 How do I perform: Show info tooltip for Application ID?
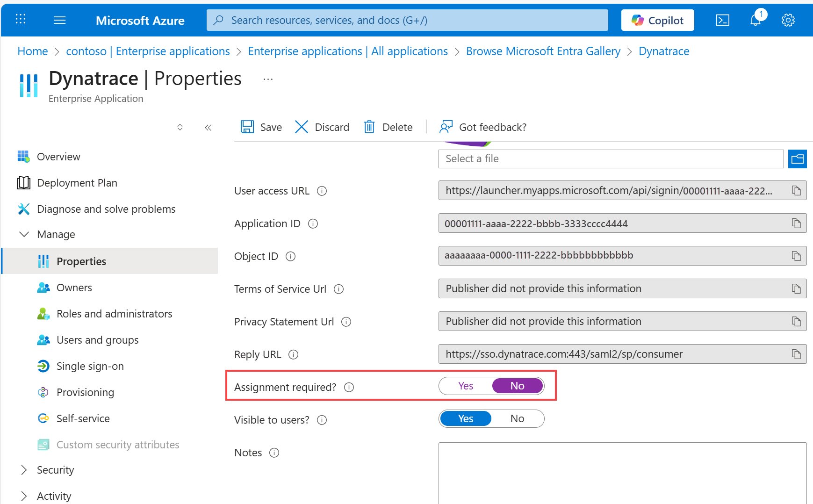coord(313,223)
